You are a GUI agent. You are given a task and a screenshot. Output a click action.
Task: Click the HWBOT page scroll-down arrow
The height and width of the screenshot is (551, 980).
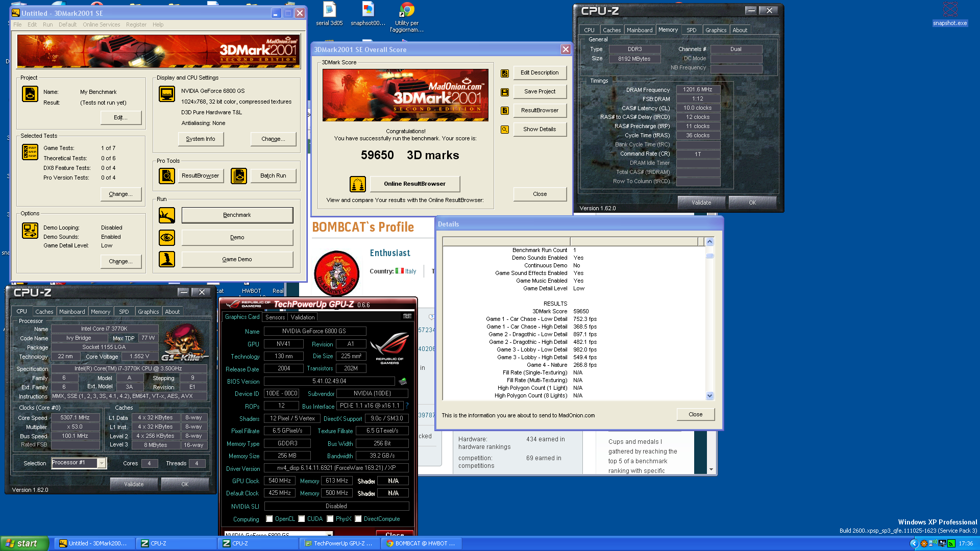coord(712,469)
